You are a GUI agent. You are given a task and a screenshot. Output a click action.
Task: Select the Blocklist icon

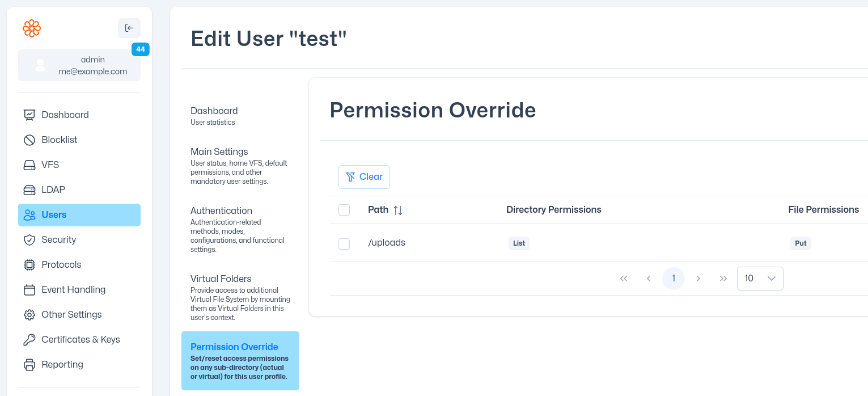pos(29,140)
